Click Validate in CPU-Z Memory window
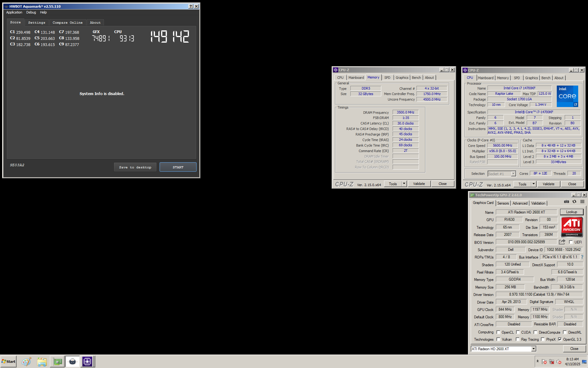Viewport: 588px width, 368px height. pyautogui.click(x=419, y=184)
